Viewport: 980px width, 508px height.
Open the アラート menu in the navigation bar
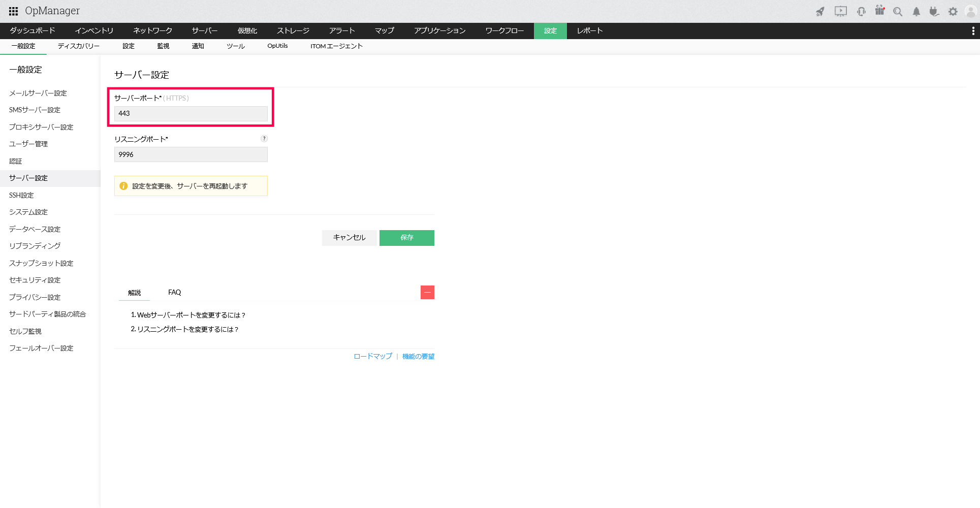point(342,30)
